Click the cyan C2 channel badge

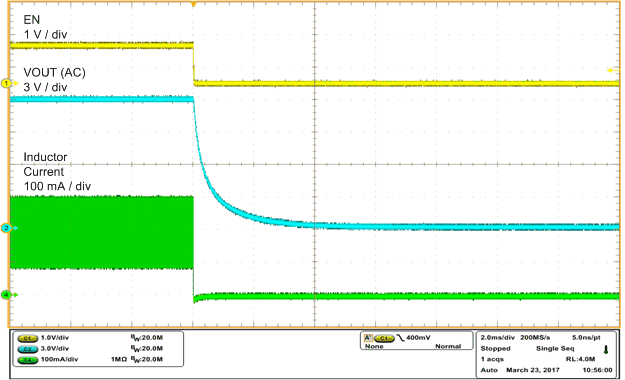(x=28, y=349)
